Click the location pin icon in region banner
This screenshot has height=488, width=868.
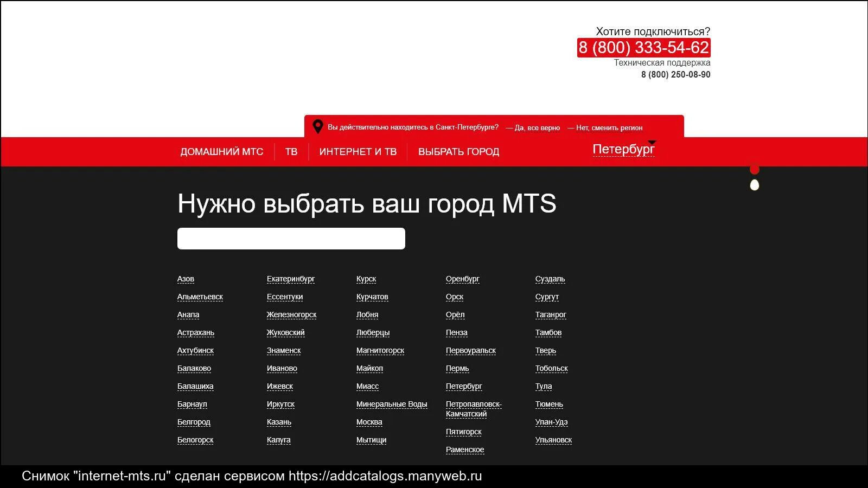click(x=318, y=127)
